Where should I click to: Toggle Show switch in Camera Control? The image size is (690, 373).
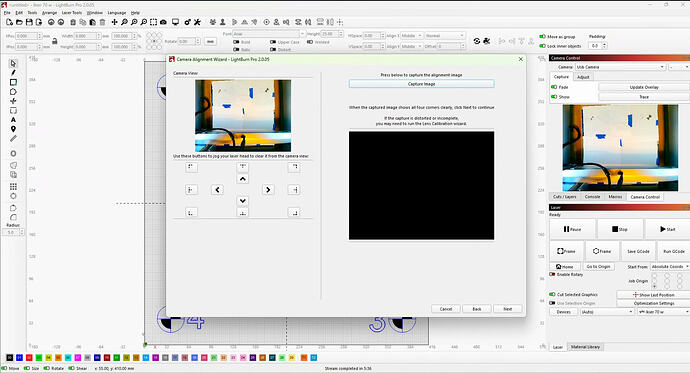(x=554, y=97)
